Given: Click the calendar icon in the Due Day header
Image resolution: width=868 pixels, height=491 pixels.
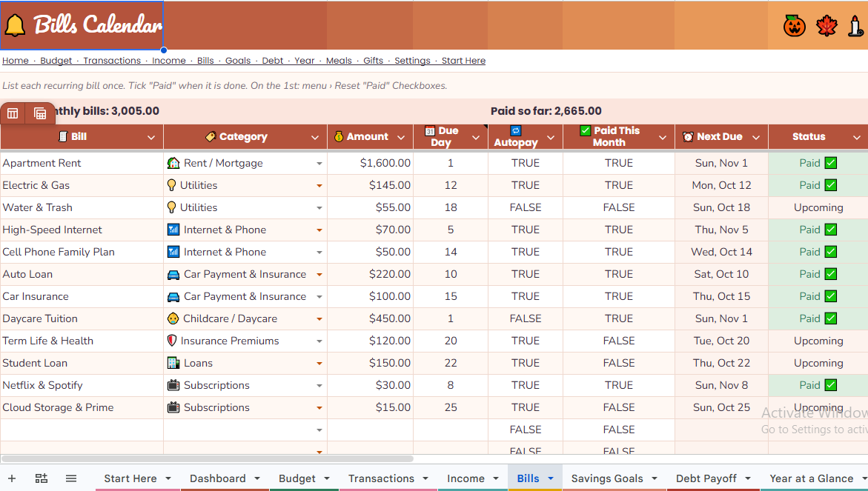Looking at the screenshot, I should coord(430,130).
